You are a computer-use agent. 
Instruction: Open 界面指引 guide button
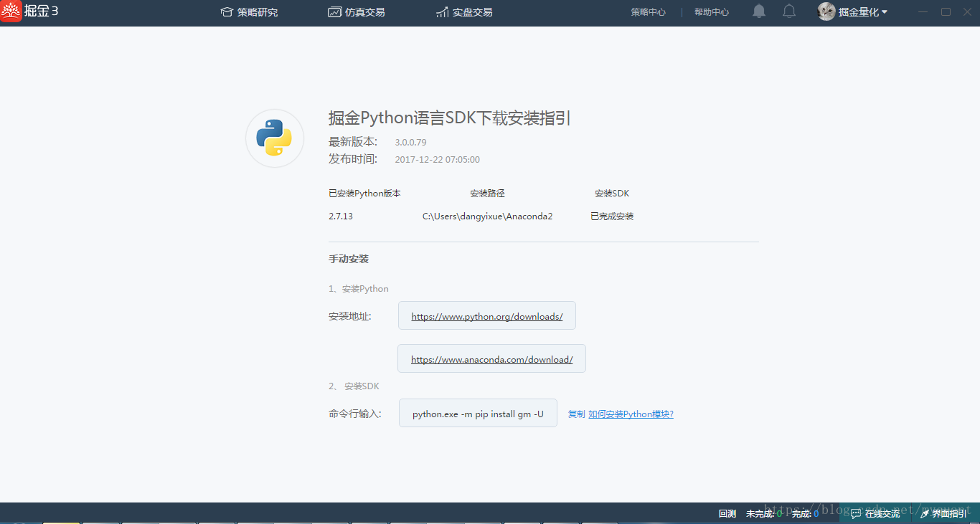click(x=943, y=513)
